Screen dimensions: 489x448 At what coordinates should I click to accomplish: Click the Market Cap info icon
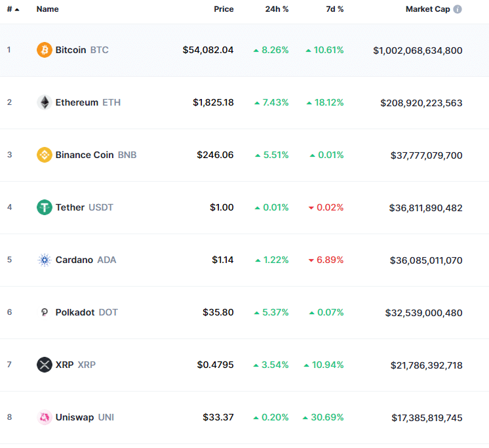(458, 9)
